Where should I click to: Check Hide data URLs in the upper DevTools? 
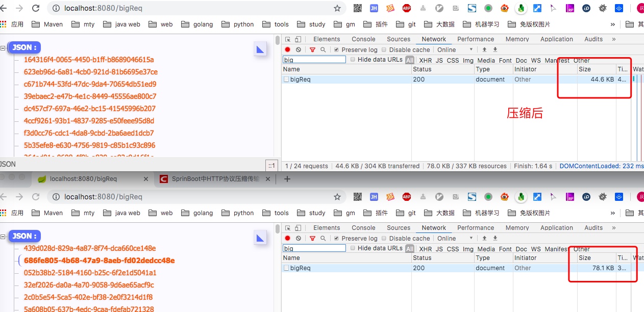coord(353,60)
